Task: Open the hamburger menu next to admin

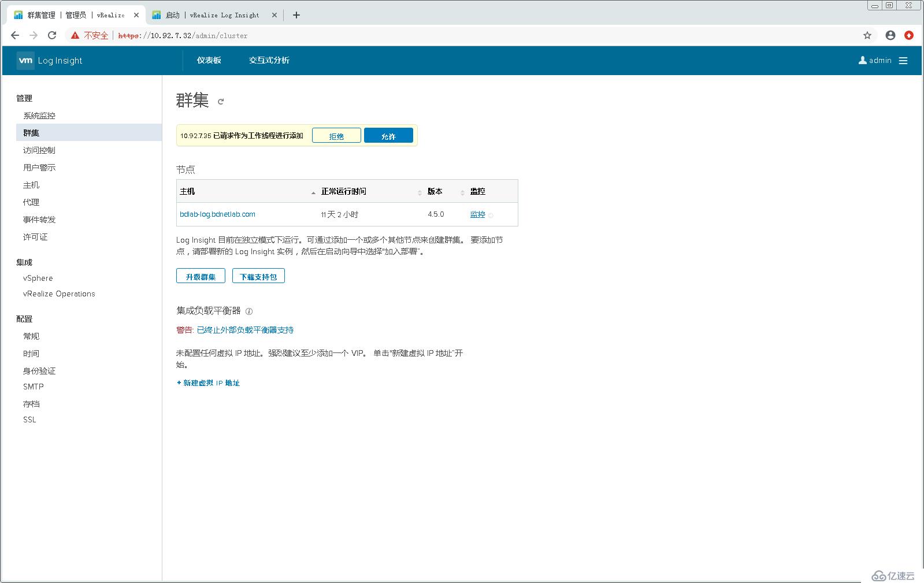Action: coord(903,61)
